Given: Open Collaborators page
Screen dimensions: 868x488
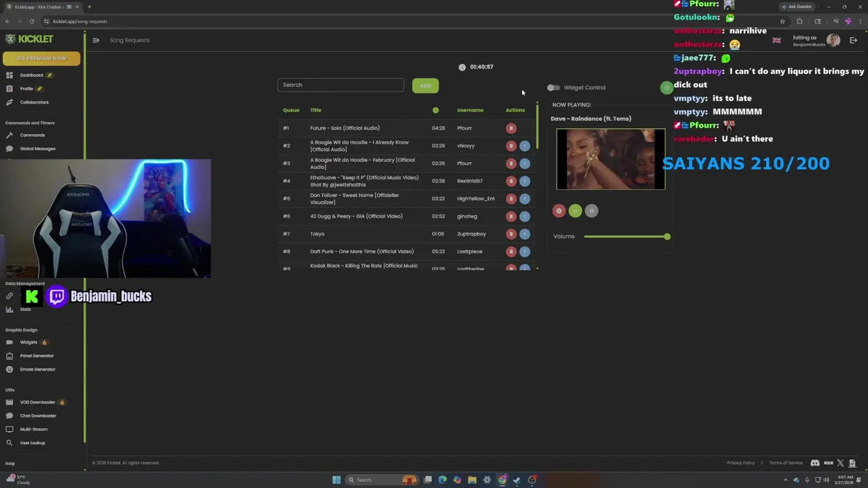Looking at the screenshot, I should (x=34, y=102).
